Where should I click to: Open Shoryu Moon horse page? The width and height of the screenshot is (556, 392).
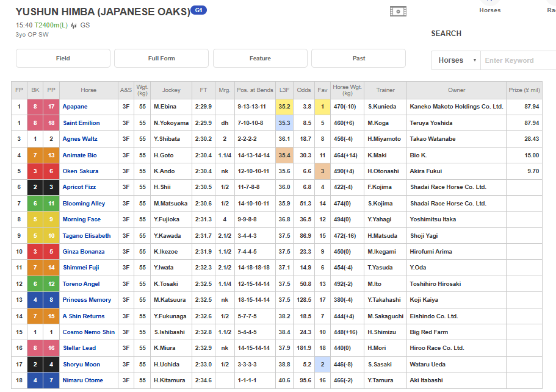point(81,364)
